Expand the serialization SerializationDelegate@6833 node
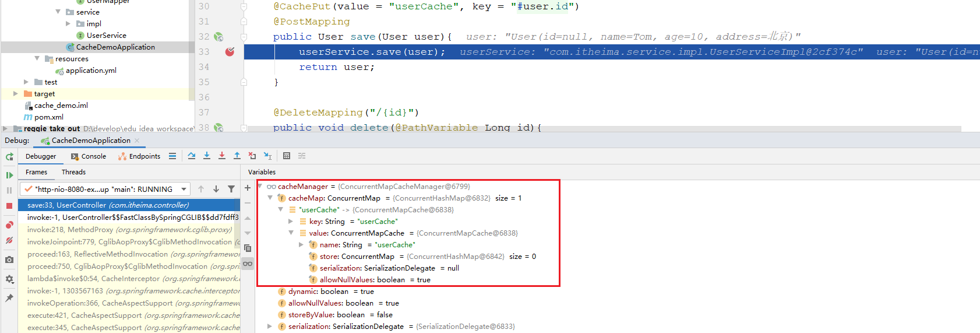Image resolution: width=980 pixels, height=333 pixels. coord(270,327)
